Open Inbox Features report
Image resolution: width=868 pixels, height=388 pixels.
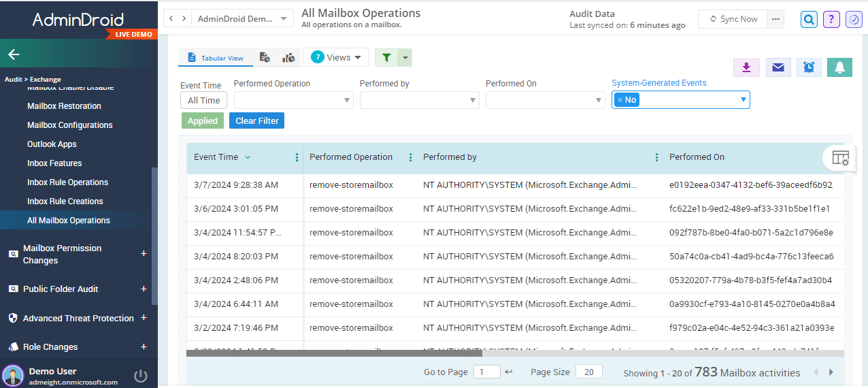[x=54, y=163]
